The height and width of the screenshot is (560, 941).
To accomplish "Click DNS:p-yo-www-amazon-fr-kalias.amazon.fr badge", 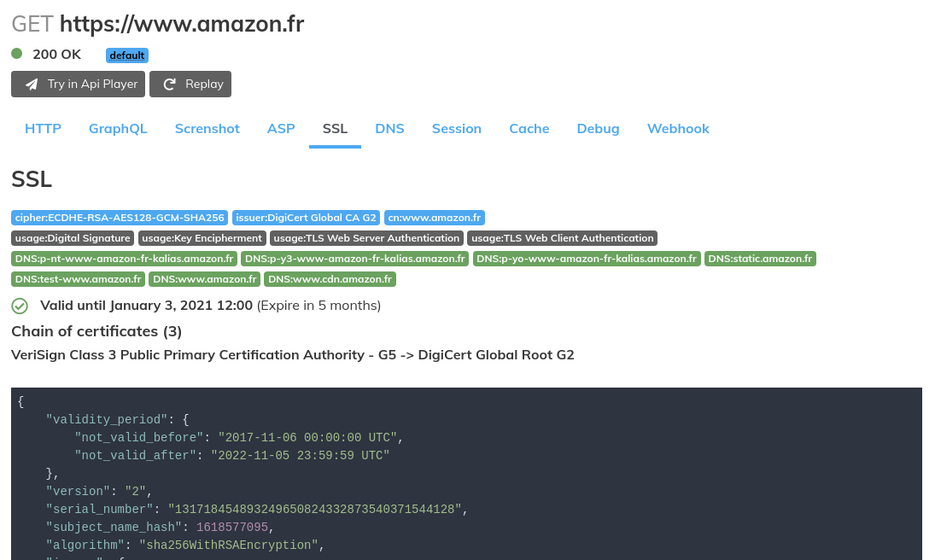I will pyautogui.click(x=587, y=259).
